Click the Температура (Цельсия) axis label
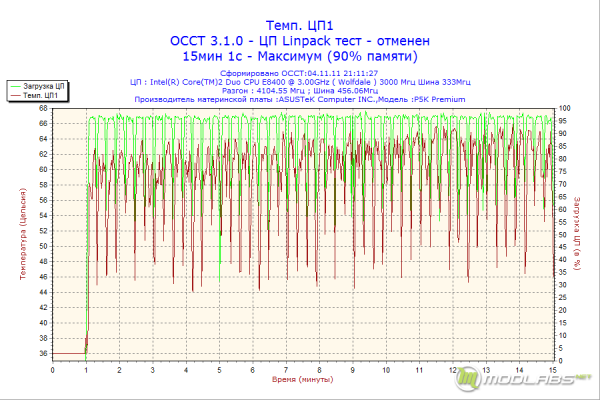Image resolution: width=600 pixels, height=400 pixels. point(23,234)
